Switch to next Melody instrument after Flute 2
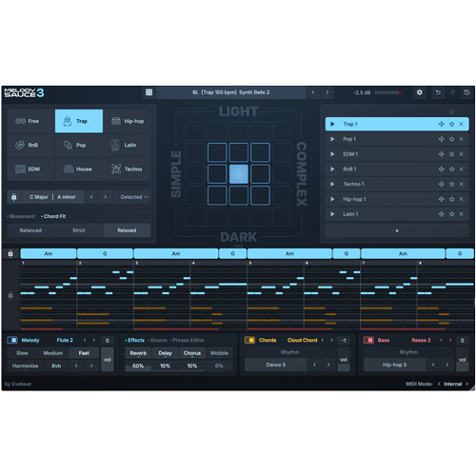 coord(94,340)
